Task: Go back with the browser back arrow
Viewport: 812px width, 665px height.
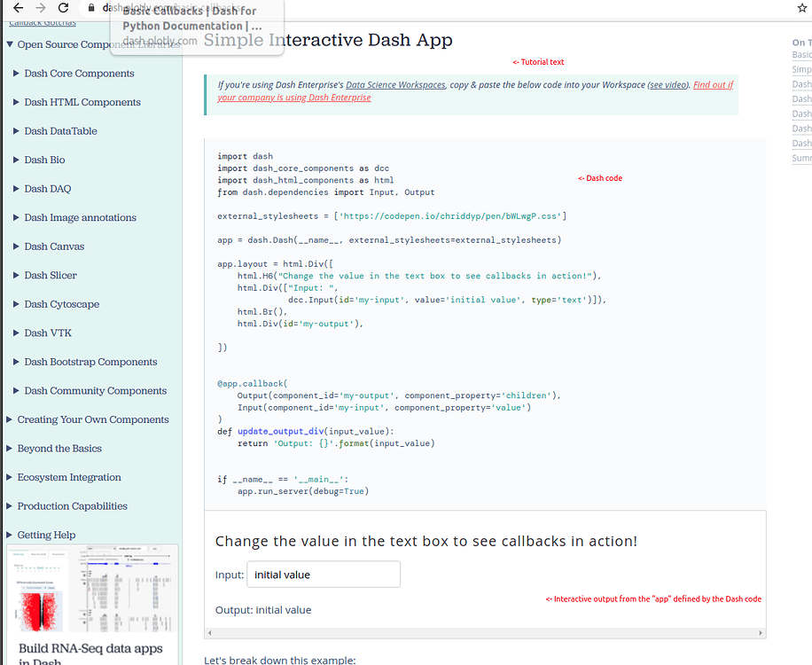Action: click(18, 8)
